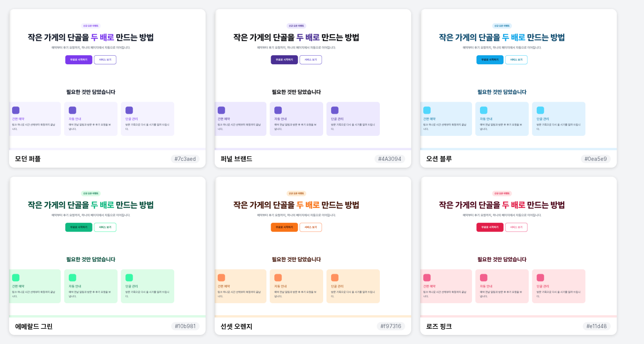Select the 오션 블루 theme name
The width and height of the screenshot is (644, 344).
439,159
